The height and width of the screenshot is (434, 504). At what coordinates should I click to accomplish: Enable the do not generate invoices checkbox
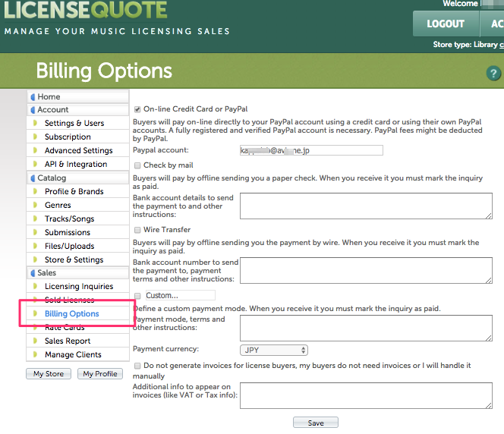137,366
